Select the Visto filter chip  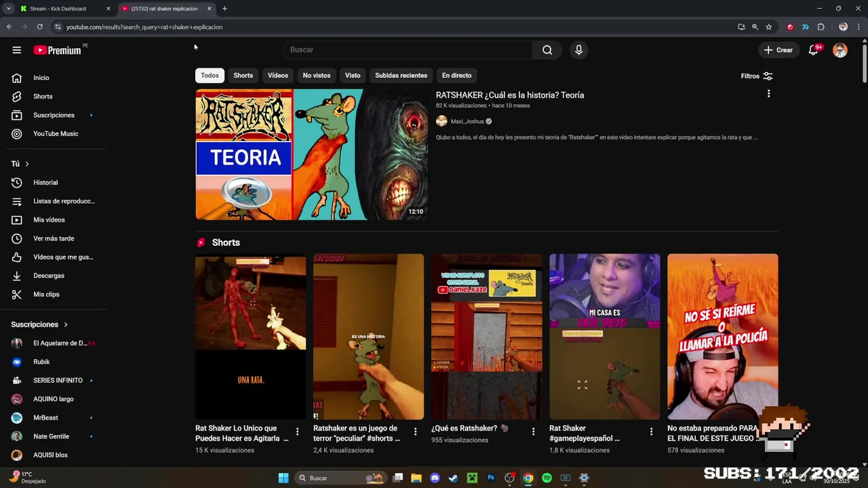pyautogui.click(x=353, y=75)
